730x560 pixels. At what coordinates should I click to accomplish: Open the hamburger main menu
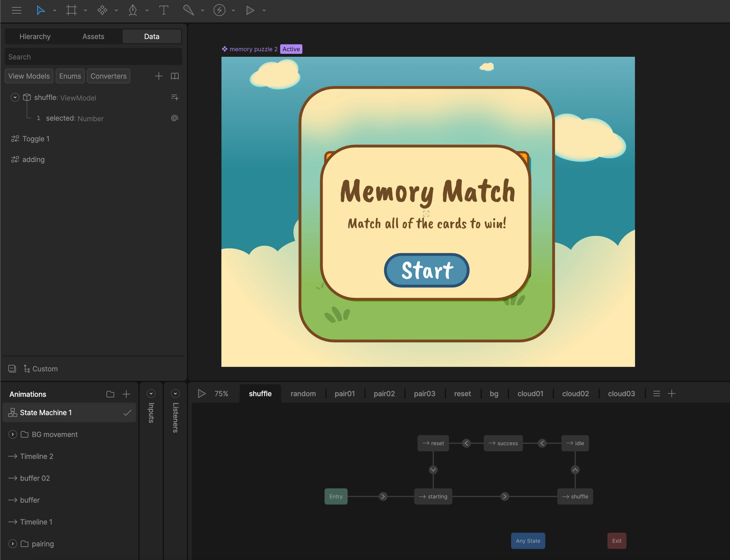point(16,10)
